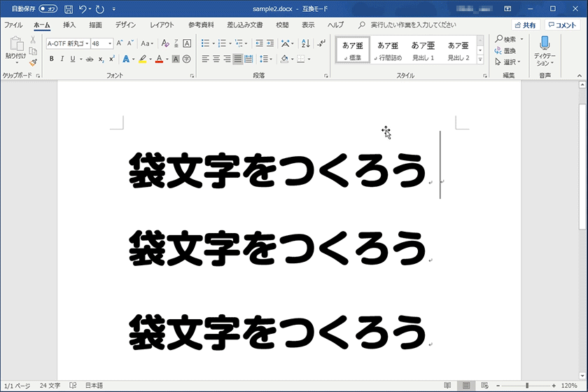
Task: Toggle Superscript formatting
Action: 112,59
